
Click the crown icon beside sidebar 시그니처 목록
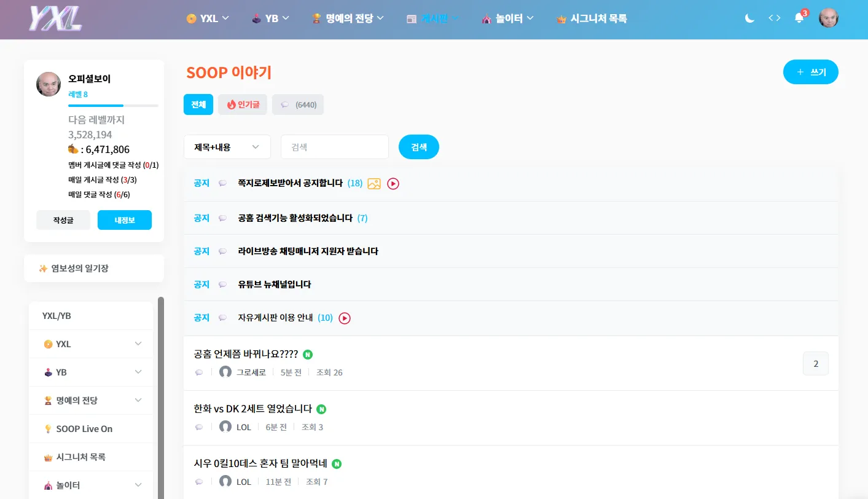(x=48, y=457)
